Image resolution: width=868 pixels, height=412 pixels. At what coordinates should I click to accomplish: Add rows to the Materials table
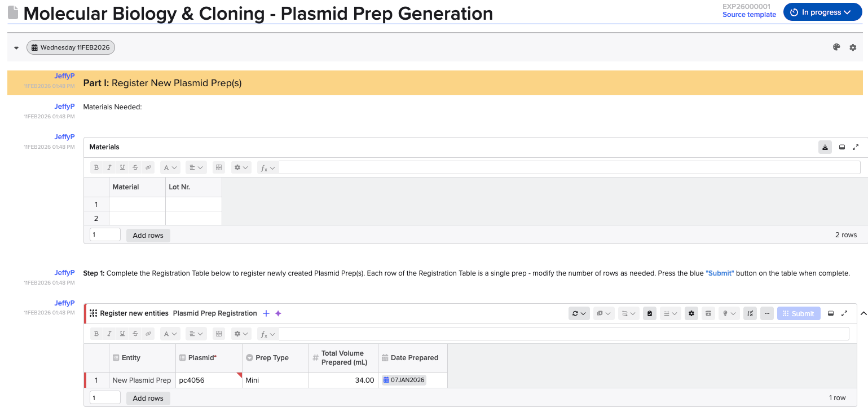pos(148,236)
